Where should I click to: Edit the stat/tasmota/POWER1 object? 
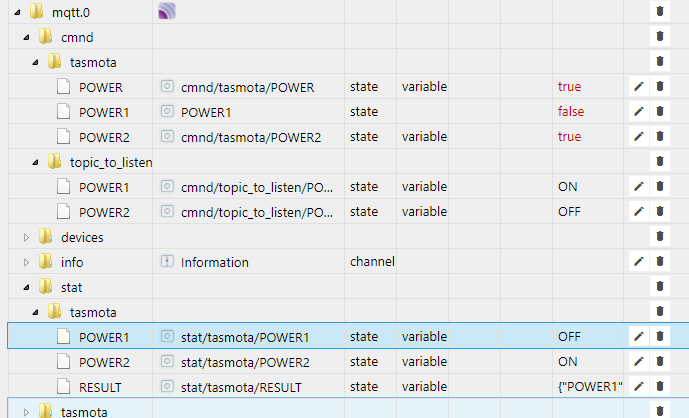(638, 337)
